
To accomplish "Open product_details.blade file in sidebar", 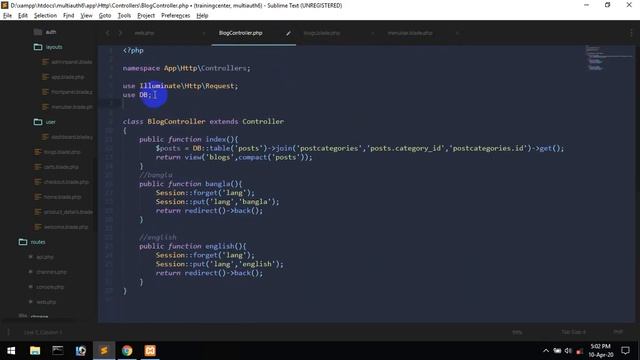I will pos(63,212).
